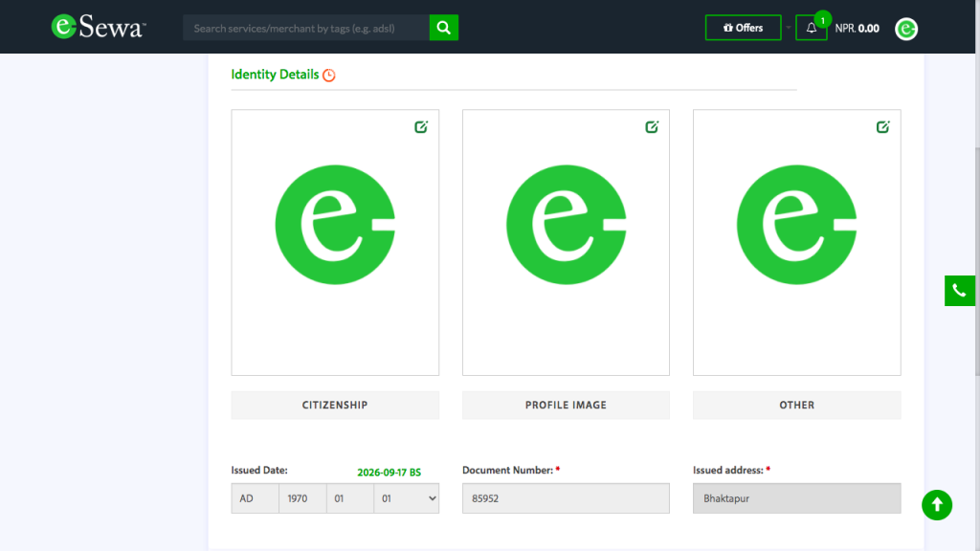Edit the Other document image

pos(883,126)
